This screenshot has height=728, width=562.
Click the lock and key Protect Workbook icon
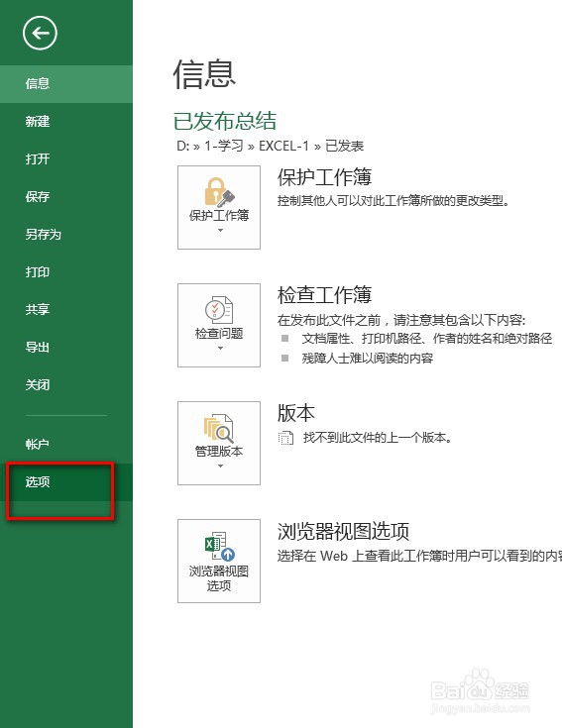pos(219,191)
